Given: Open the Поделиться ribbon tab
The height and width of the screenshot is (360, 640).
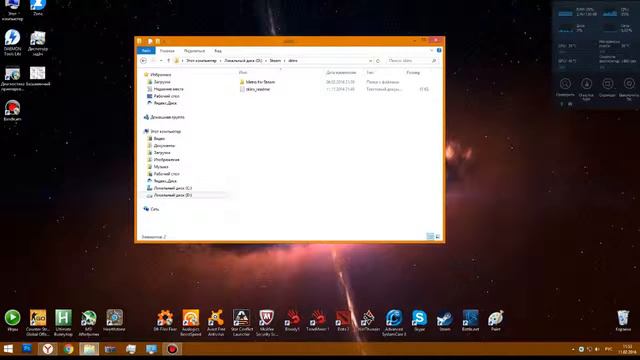Looking at the screenshot, I should [194, 51].
